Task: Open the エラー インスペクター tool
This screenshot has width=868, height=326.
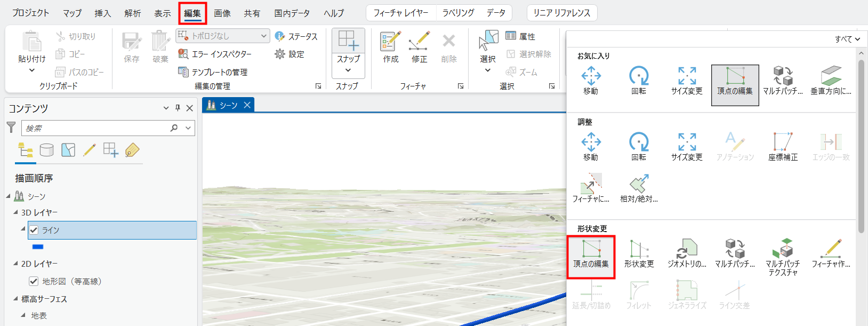Action: [x=215, y=54]
